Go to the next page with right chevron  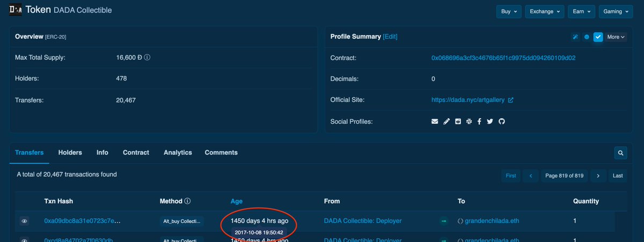[598, 175]
